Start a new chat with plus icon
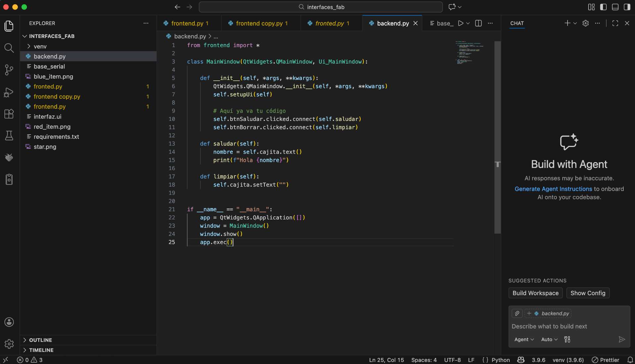Viewport: 635px width, 364px height. pos(567,23)
